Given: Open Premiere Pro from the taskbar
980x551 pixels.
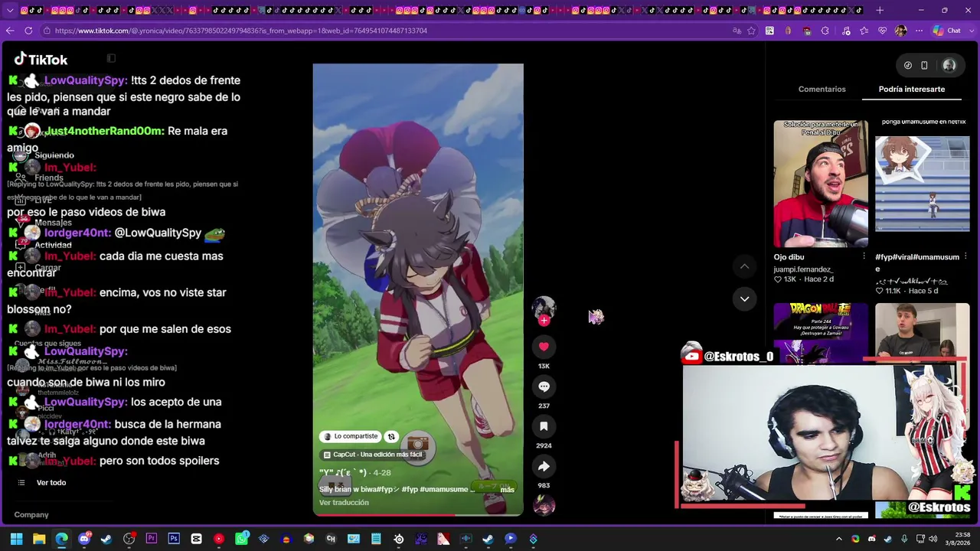Looking at the screenshot, I should pos(152,539).
